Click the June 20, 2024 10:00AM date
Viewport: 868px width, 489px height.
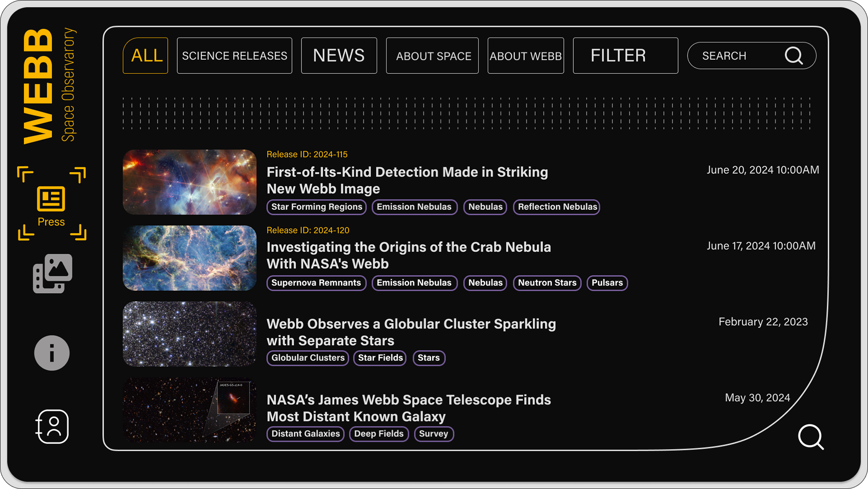pyautogui.click(x=763, y=170)
